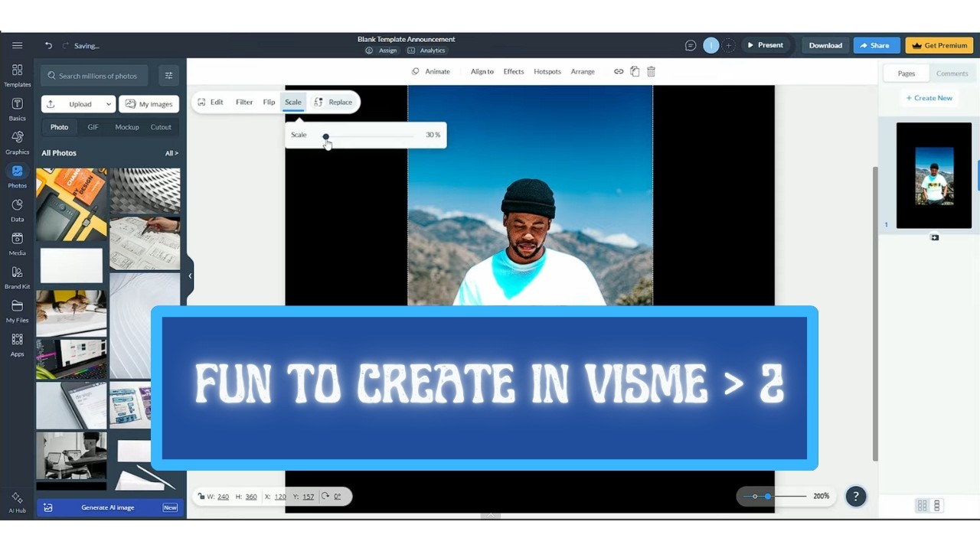This screenshot has width=980, height=551.
Task: Add collaborator with dashed plus circle
Action: (729, 45)
